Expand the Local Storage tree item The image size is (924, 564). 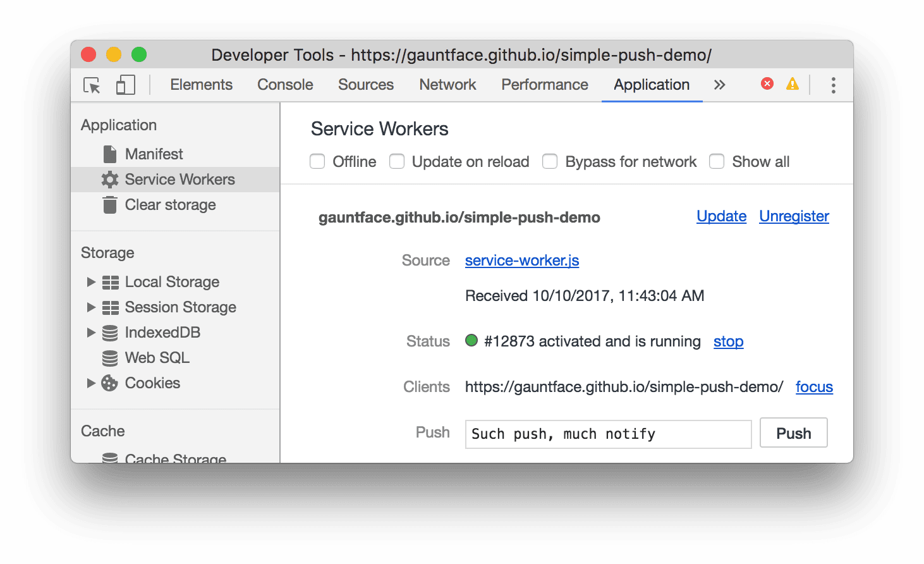click(x=91, y=281)
